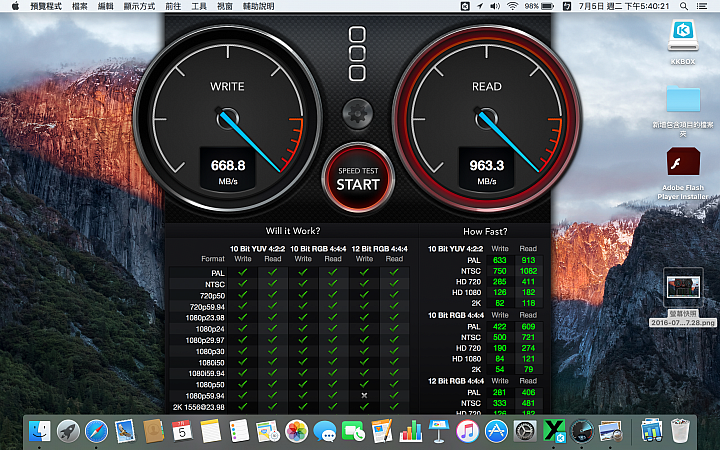This screenshot has height=450, width=720.
Task: Click the 633 PAL write value
Action: coord(499,260)
